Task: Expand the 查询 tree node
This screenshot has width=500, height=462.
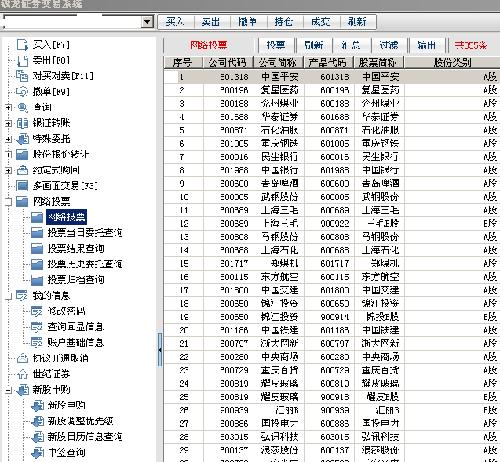Action: point(9,107)
